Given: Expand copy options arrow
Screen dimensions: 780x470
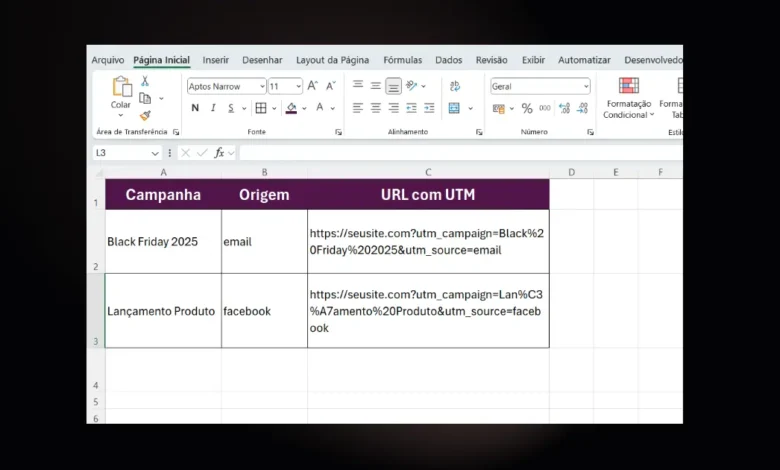Looking at the screenshot, I should (x=161, y=98).
